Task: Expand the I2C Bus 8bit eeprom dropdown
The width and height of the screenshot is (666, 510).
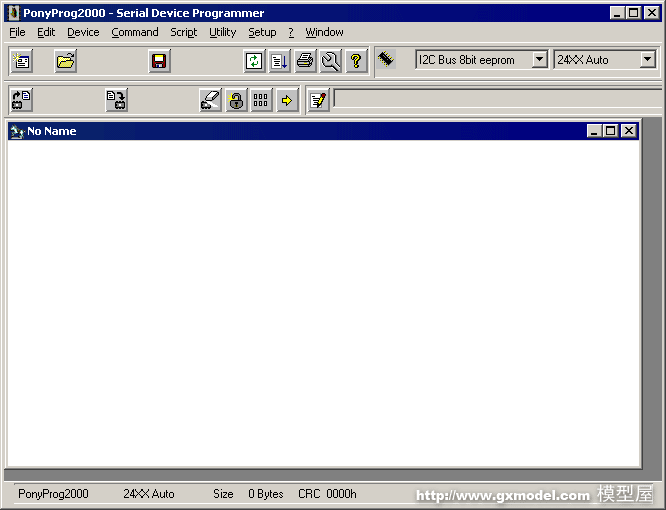Action: (x=539, y=60)
